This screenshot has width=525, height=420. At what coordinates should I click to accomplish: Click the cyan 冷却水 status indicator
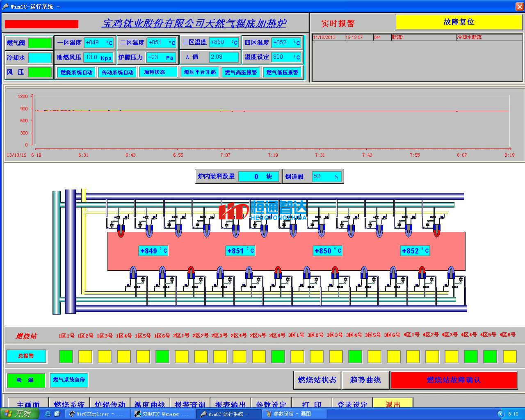coord(40,58)
